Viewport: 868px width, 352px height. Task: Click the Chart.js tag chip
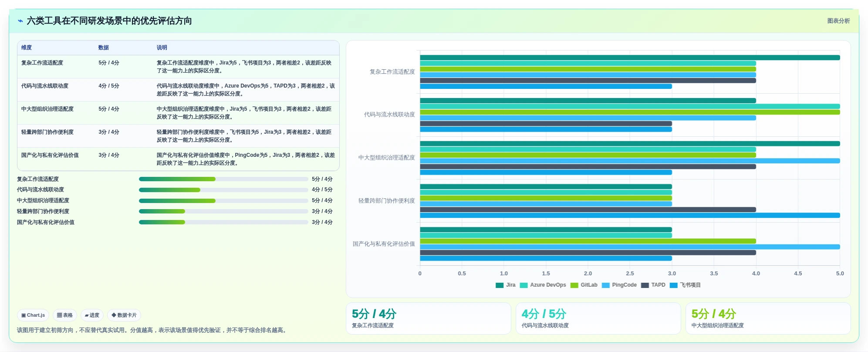(x=33, y=315)
